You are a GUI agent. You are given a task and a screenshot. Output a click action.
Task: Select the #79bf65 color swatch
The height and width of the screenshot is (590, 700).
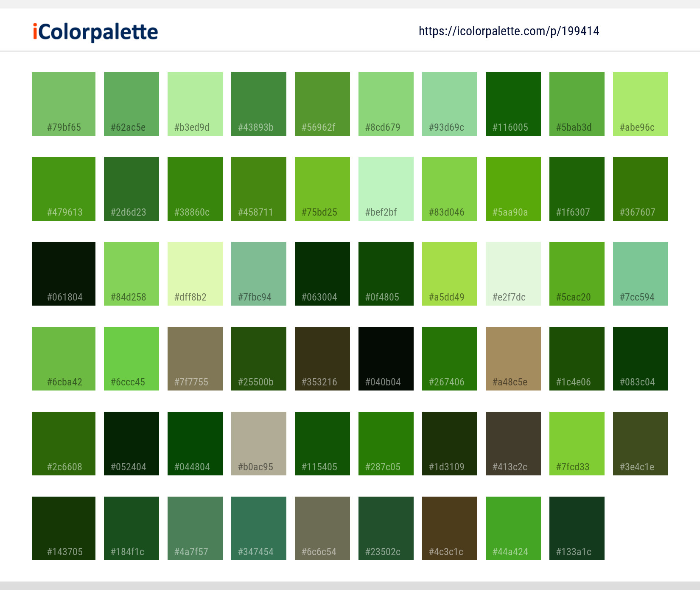click(64, 104)
